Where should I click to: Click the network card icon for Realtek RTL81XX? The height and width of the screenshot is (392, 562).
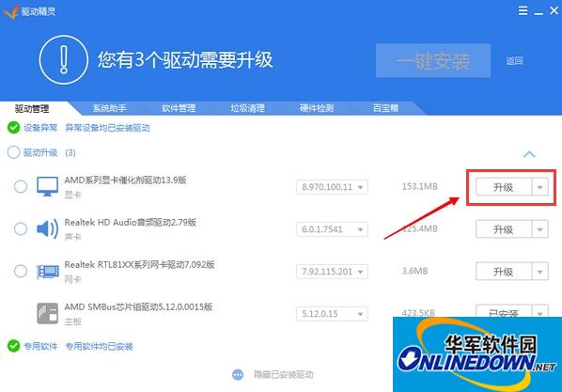[48, 272]
